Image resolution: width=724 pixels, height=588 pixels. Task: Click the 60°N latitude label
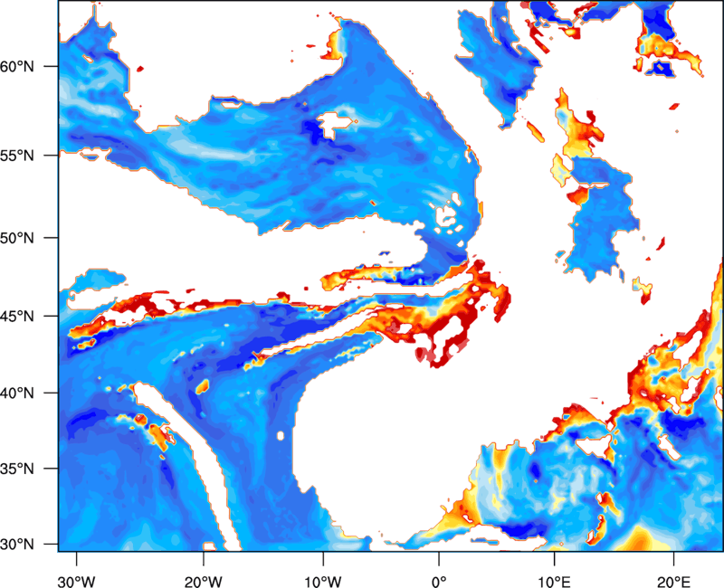pos(17,66)
